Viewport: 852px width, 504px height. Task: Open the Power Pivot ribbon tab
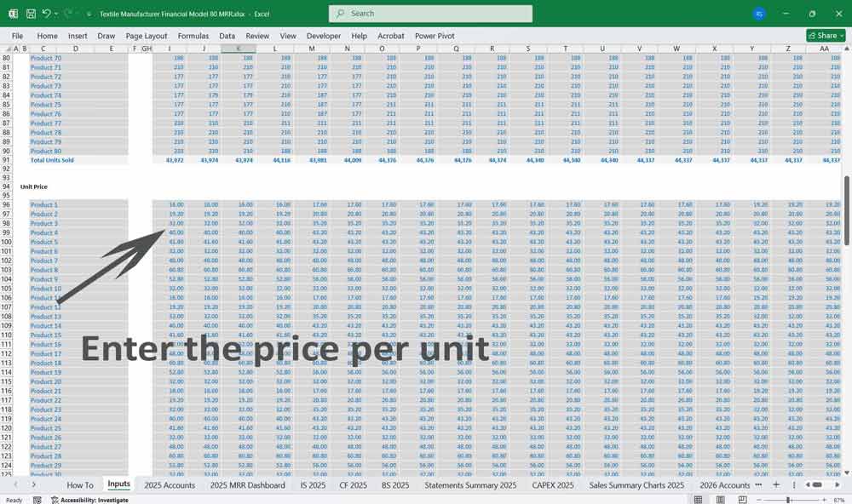[434, 36]
